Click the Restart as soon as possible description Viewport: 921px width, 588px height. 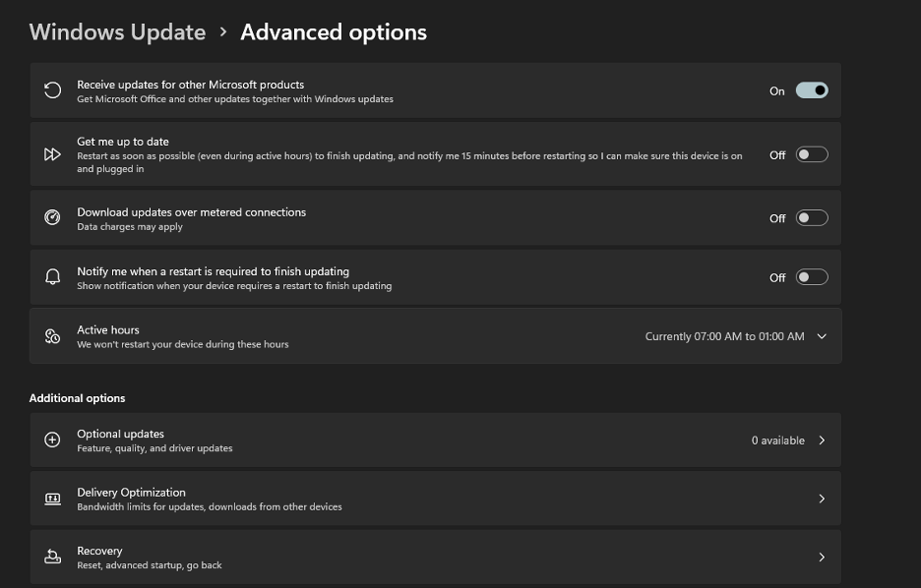point(409,162)
